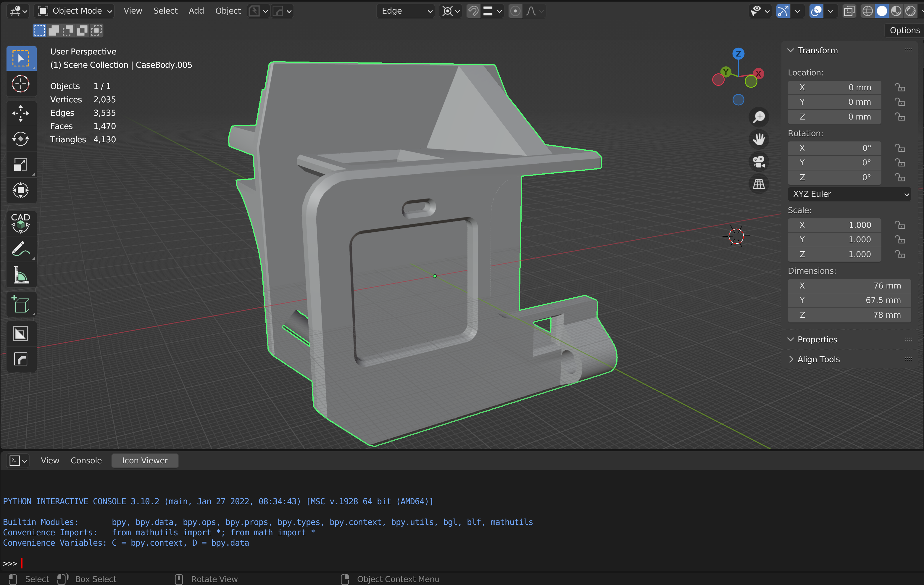Select the Transform tool
Screen dimensions: 924x585
[21, 190]
